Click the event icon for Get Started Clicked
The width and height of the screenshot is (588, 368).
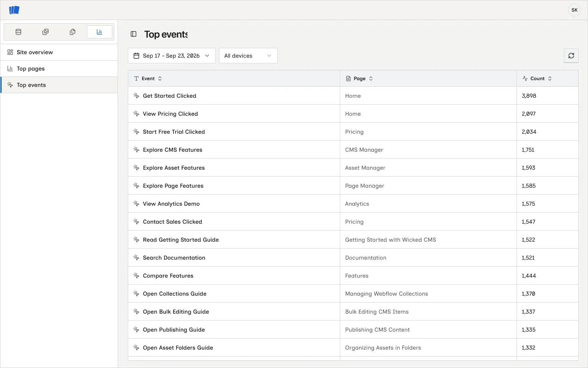point(136,96)
